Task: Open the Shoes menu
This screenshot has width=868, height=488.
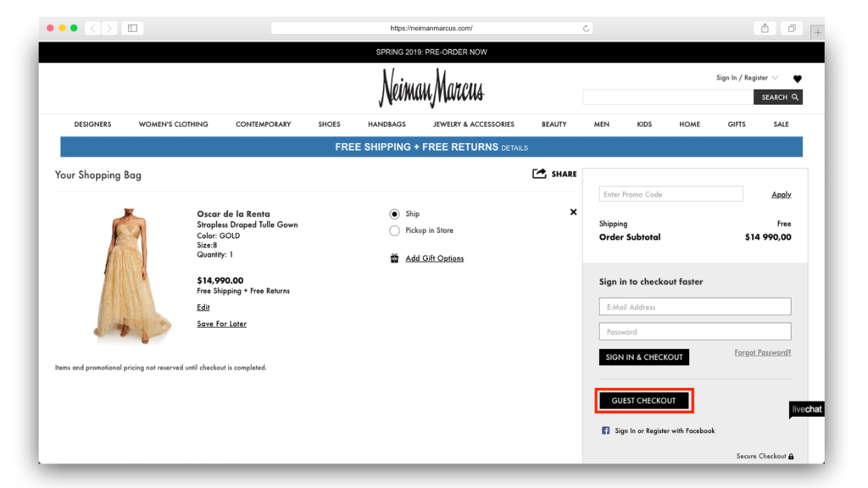Action: (x=329, y=125)
